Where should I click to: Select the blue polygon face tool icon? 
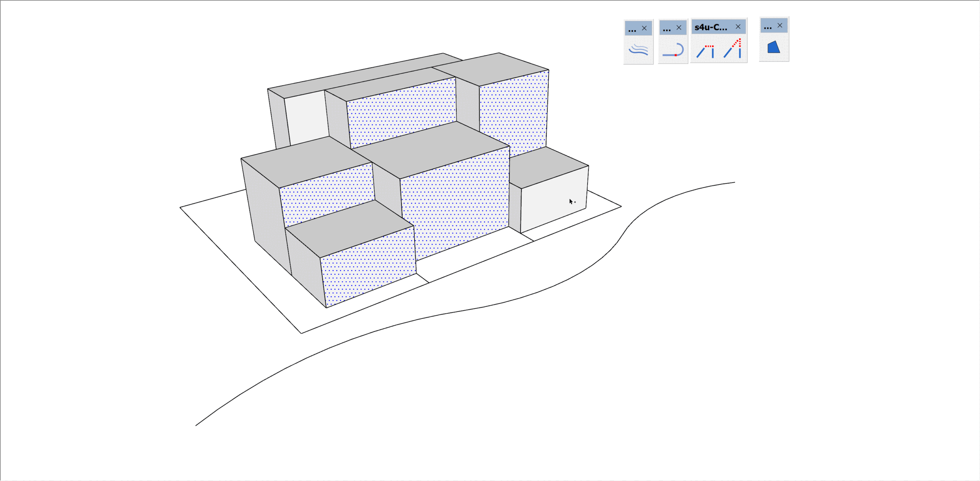pyautogui.click(x=773, y=47)
